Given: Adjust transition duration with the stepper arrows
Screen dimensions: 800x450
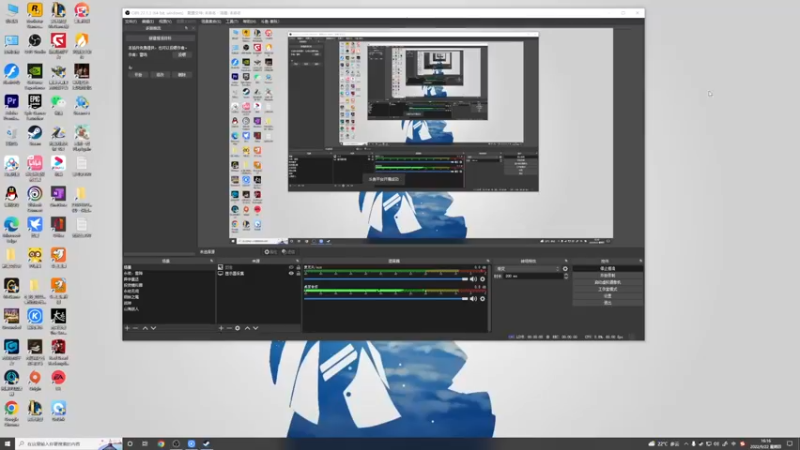Looking at the screenshot, I should tap(566, 276).
